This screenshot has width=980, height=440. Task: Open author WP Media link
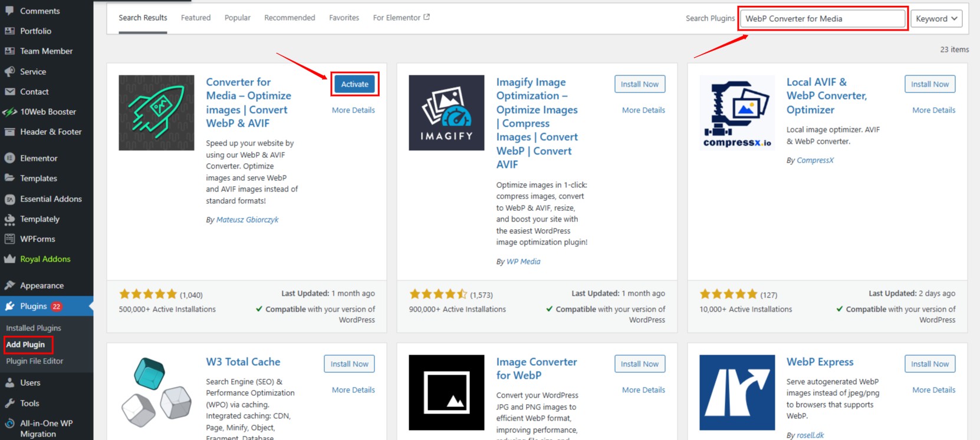pyautogui.click(x=523, y=262)
